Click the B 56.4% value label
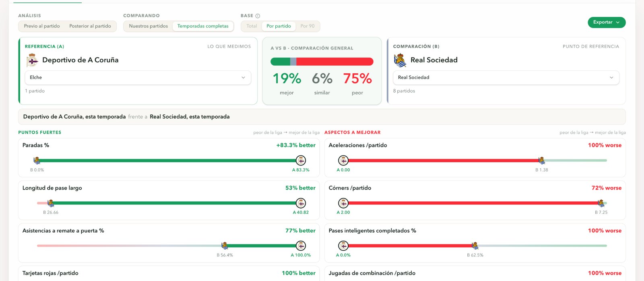This screenshot has width=644, height=281. (x=225, y=255)
